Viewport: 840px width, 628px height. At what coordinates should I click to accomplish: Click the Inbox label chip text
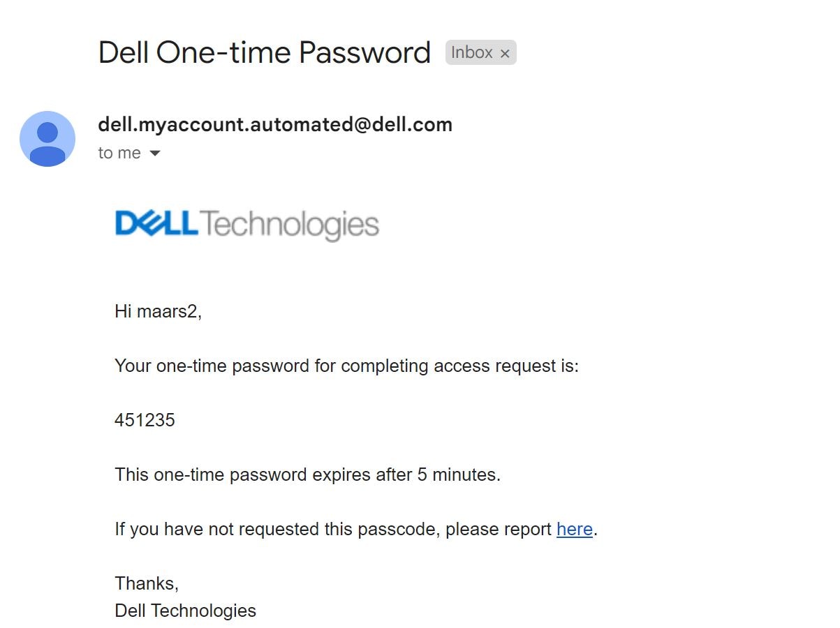coord(472,52)
